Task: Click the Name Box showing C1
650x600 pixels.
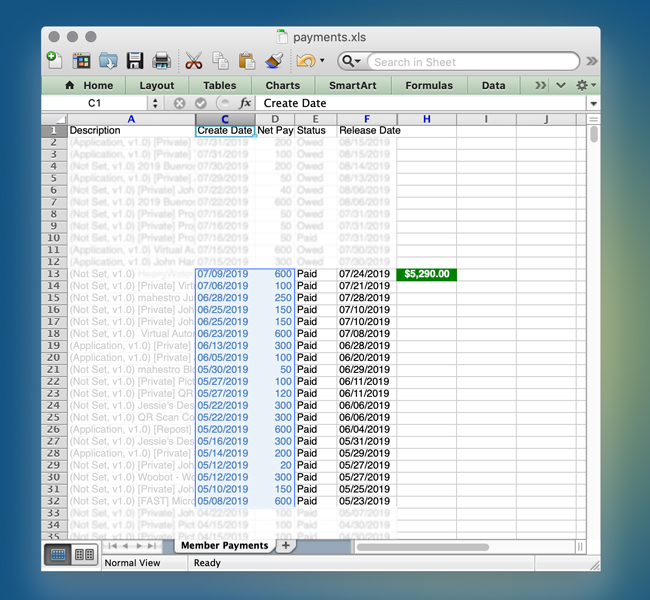Action: tap(95, 103)
